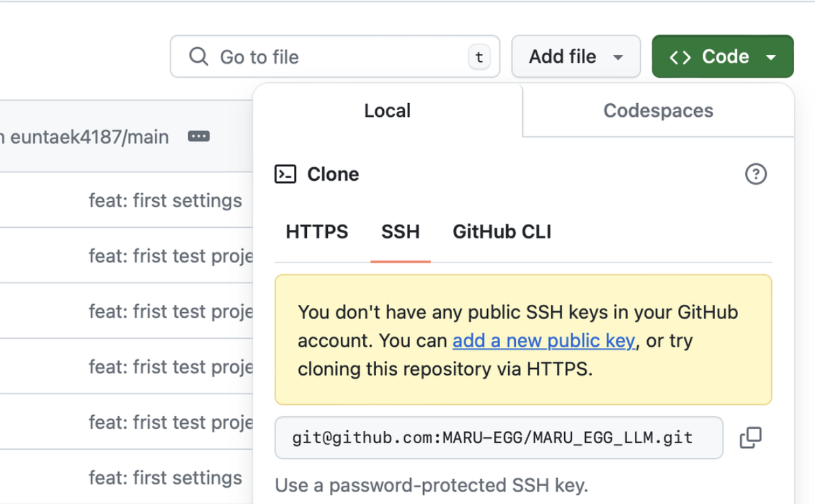The height and width of the screenshot is (504, 815).
Task: Switch to the Codespaces tab
Action: 658,110
